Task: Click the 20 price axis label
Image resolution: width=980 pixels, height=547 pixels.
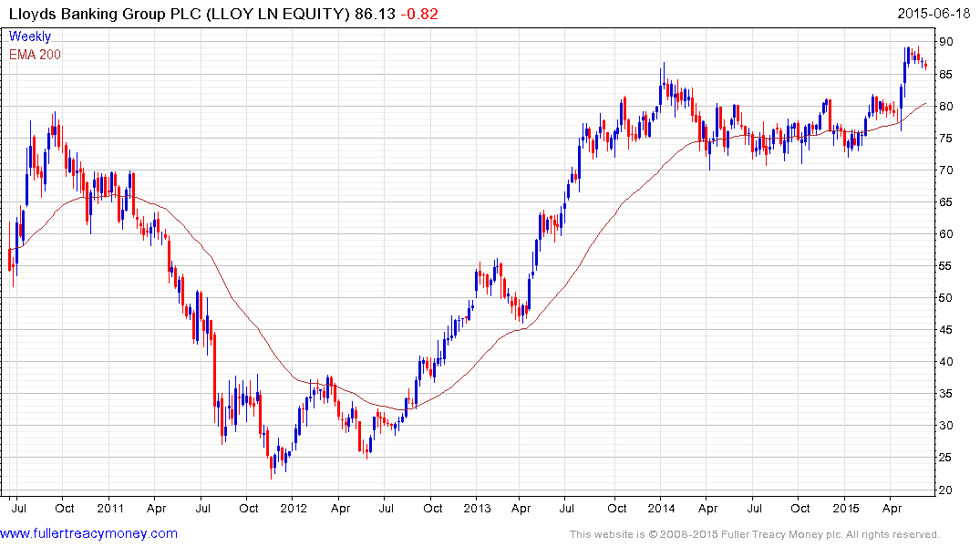Action: click(945, 490)
